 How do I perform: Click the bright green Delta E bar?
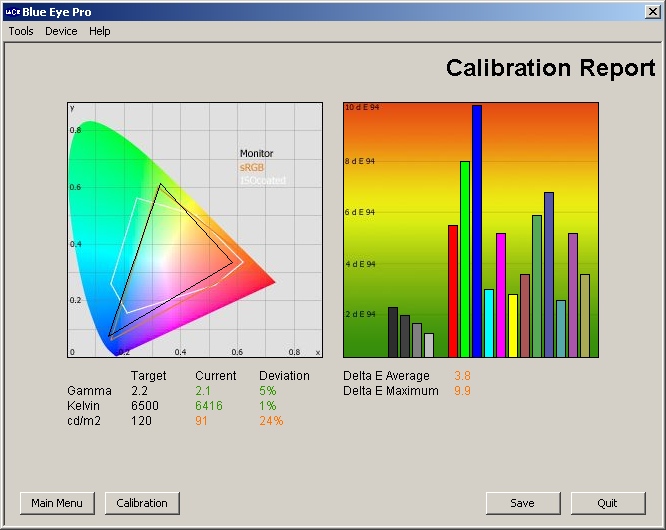coord(465,258)
